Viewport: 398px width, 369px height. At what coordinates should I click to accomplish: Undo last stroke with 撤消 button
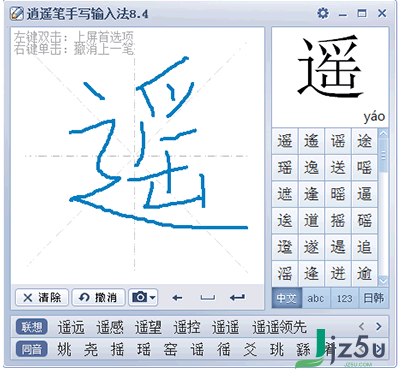coord(98,297)
